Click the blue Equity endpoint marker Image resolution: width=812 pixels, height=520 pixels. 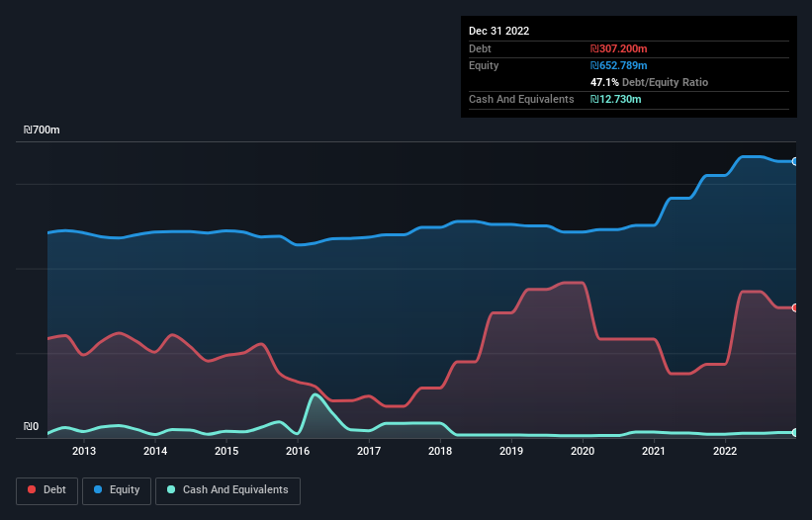click(x=795, y=161)
